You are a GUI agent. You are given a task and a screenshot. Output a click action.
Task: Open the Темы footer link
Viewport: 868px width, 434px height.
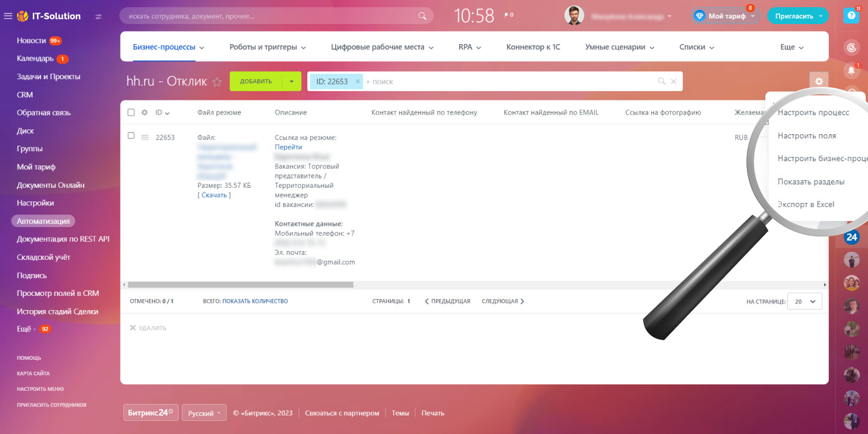click(x=400, y=413)
